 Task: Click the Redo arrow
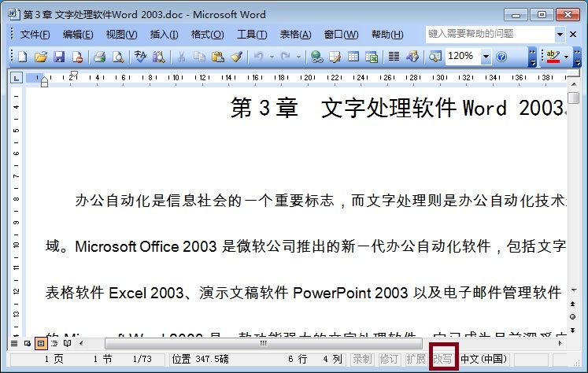[286, 57]
